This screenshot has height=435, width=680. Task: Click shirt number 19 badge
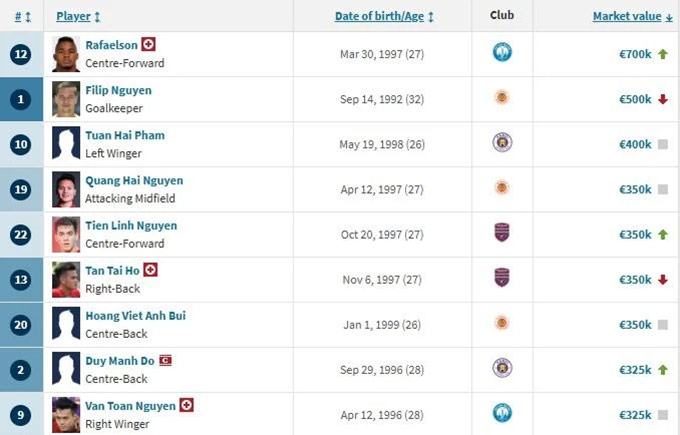21,190
